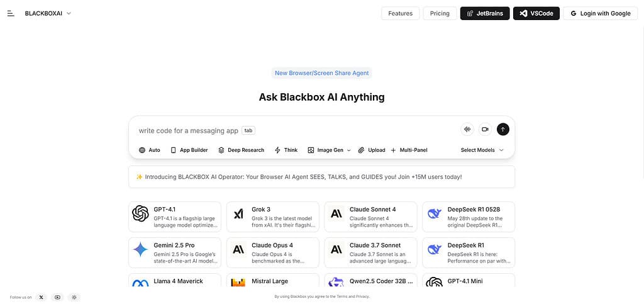Click the GPT-4.1 Mini title

[465, 281]
